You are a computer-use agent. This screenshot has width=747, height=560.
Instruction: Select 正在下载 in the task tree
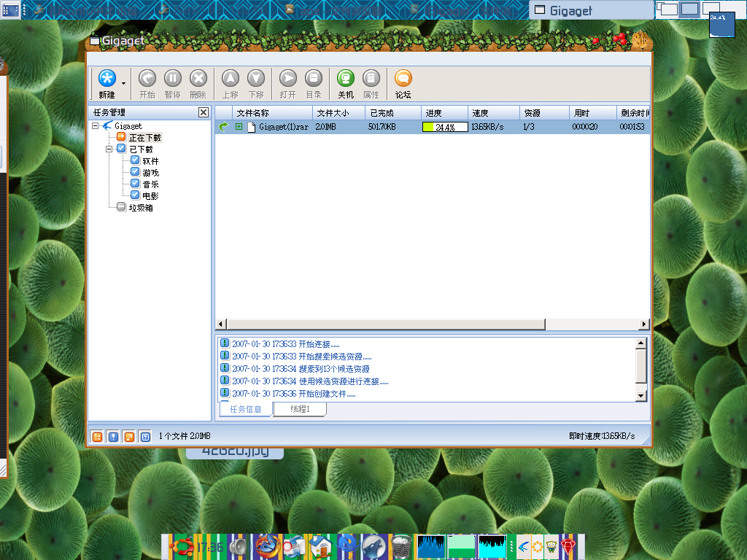coord(145,138)
